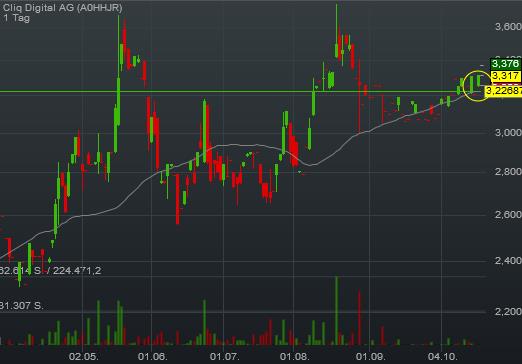
Task: Click the 01.07. date axis label
Action: point(225,357)
